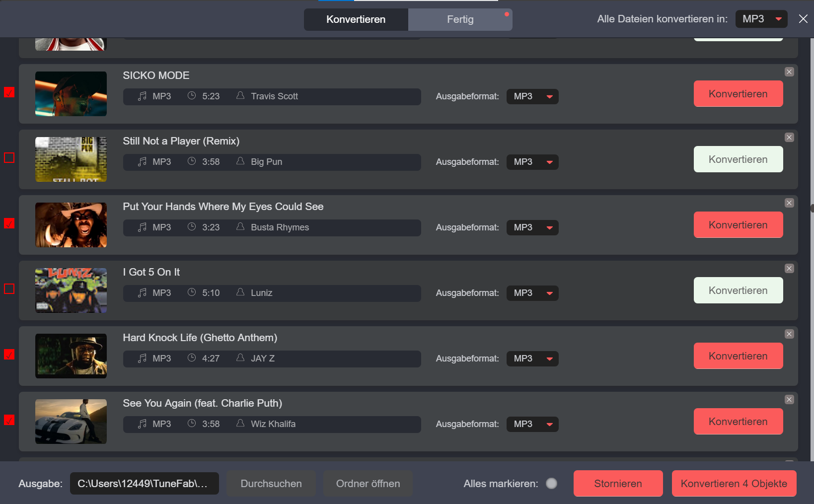Screen dimensions: 814x504
Task: Open Ausgabeformat dropdown for Wiz Khalifa track
Action: (x=532, y=424)
